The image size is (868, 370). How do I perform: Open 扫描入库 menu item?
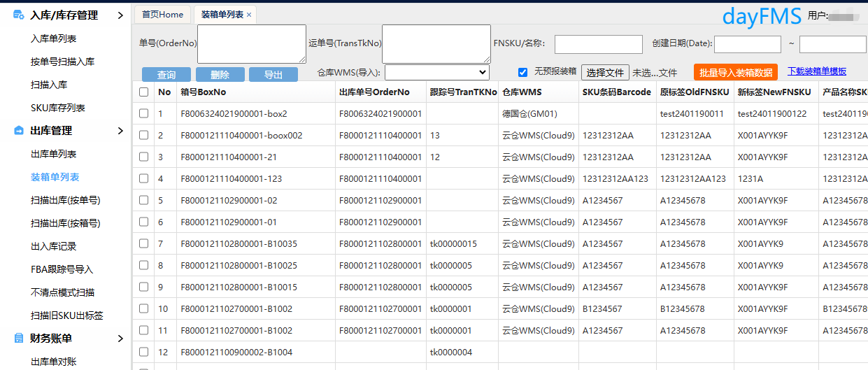[x=49, y=85]
